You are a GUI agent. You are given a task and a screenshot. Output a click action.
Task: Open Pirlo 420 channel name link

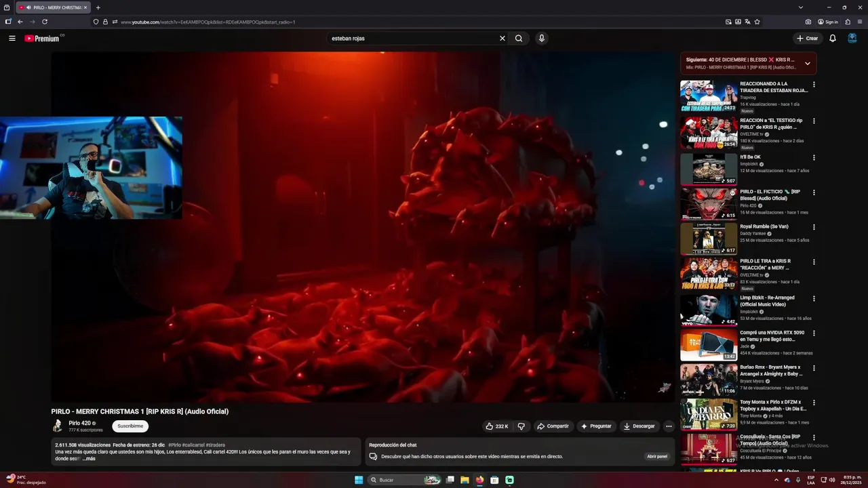(79, 423)
